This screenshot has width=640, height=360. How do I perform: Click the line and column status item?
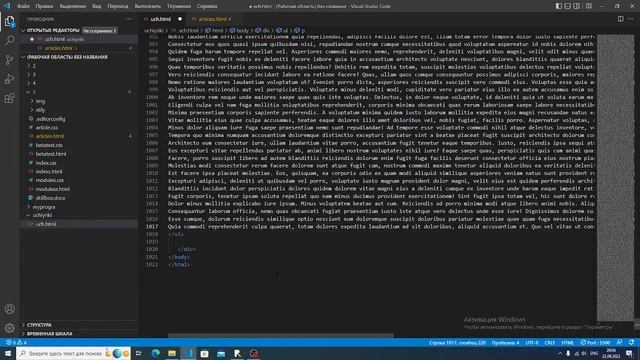point(457,342)
